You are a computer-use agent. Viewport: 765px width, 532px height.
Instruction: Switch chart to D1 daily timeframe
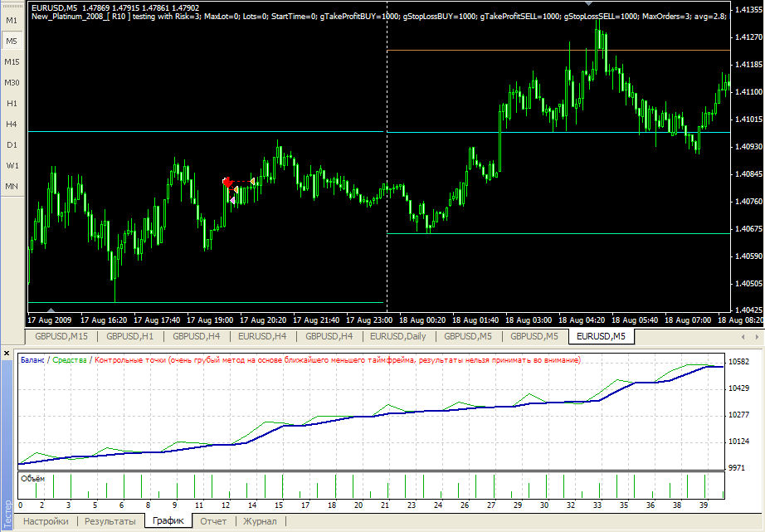click(12, 144)
